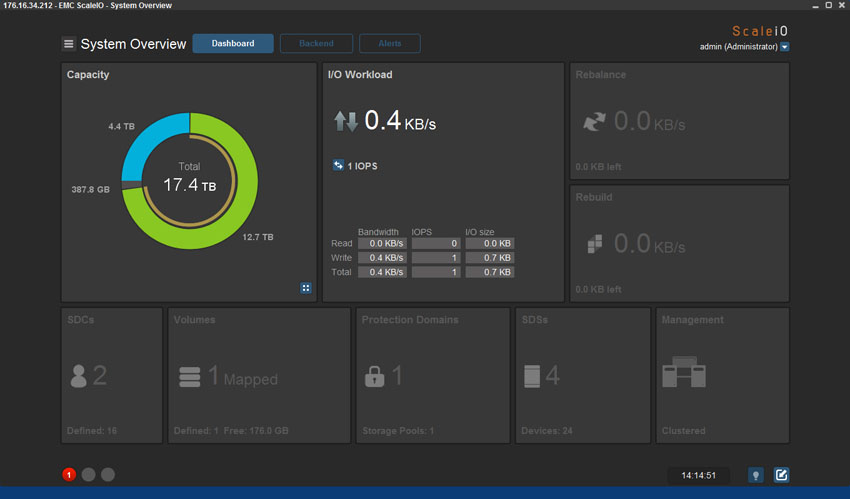Click the 4.4 TB capacity label
The width and height of the screenshot is (850, 499).
[121, 126]
